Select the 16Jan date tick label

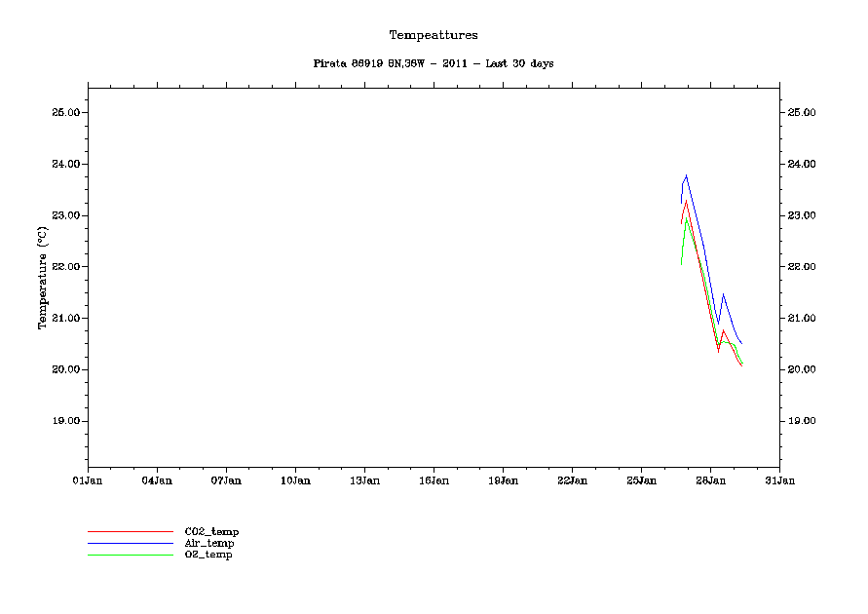(x=434, y=480)
